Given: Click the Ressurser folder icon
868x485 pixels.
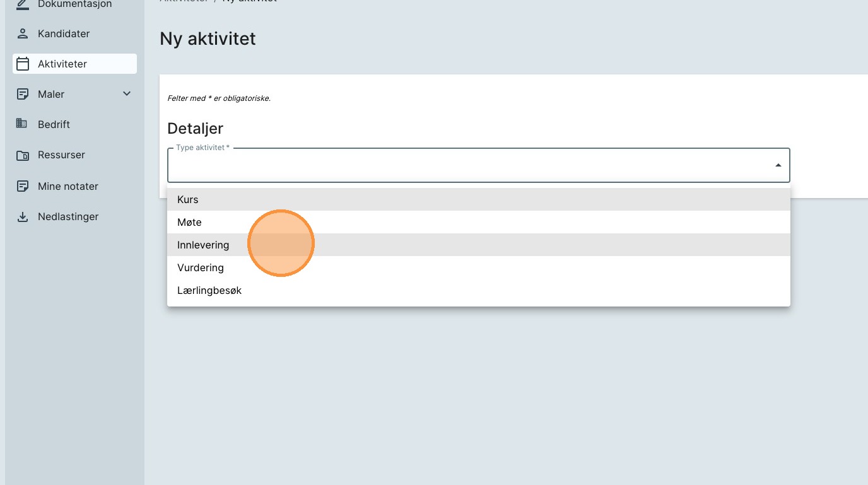Looking at the screenshot, I should (23, 155).
